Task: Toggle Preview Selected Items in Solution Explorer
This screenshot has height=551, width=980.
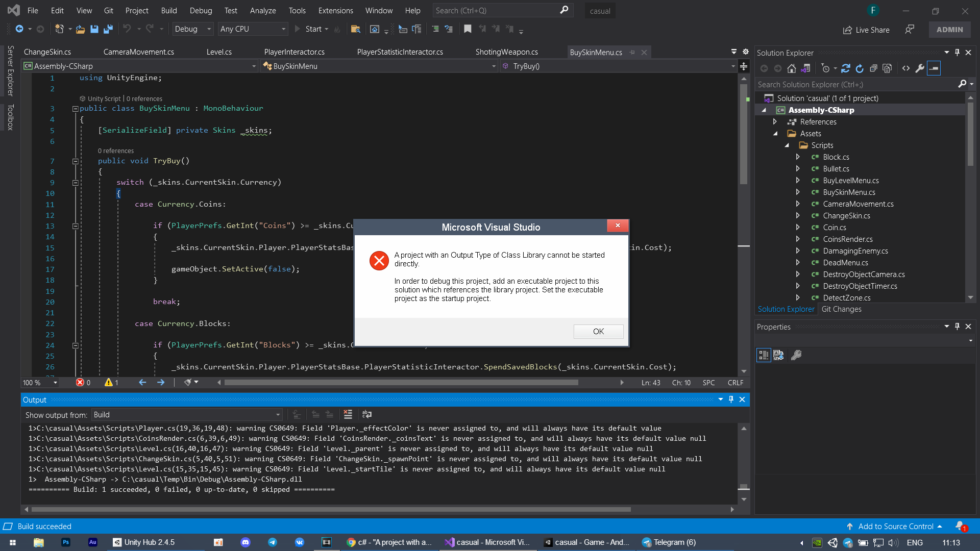Action: [x=934, y=68]
